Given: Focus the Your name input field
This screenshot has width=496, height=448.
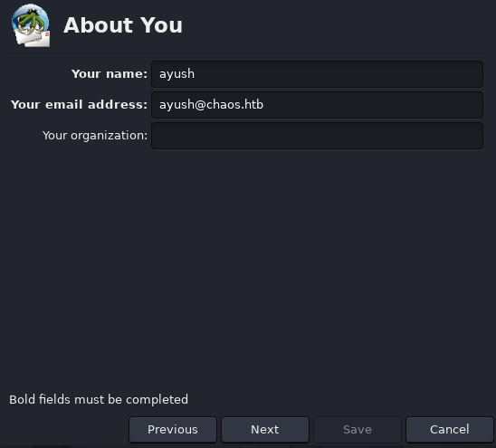Looking at the screenshot, I should [317, 74].
